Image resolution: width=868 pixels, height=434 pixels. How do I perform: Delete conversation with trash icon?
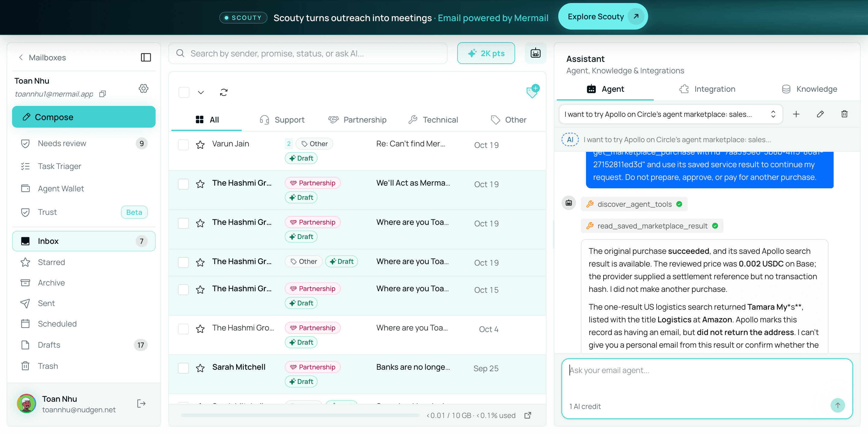[844, 114]
